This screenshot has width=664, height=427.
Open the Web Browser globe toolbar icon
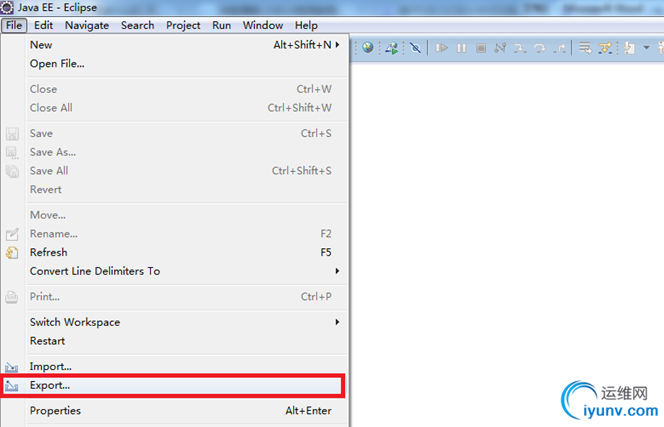368,47
